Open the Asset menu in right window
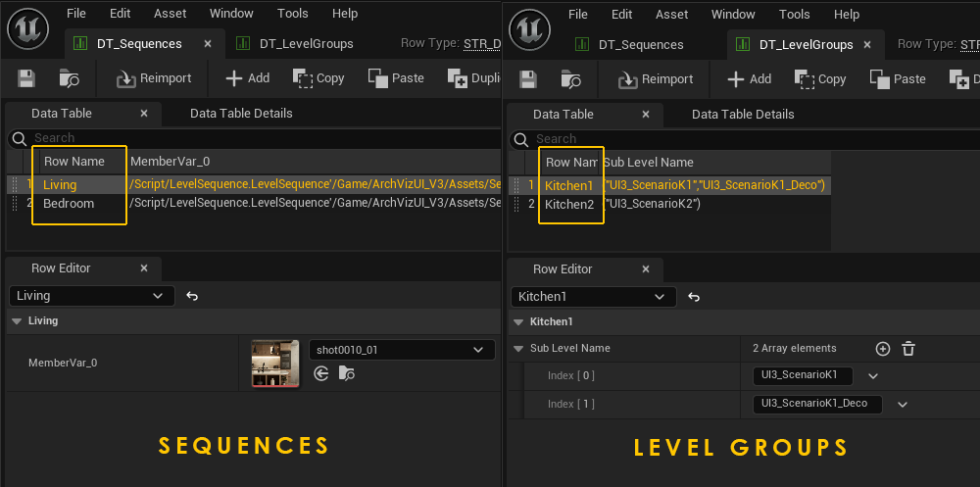 672,14
